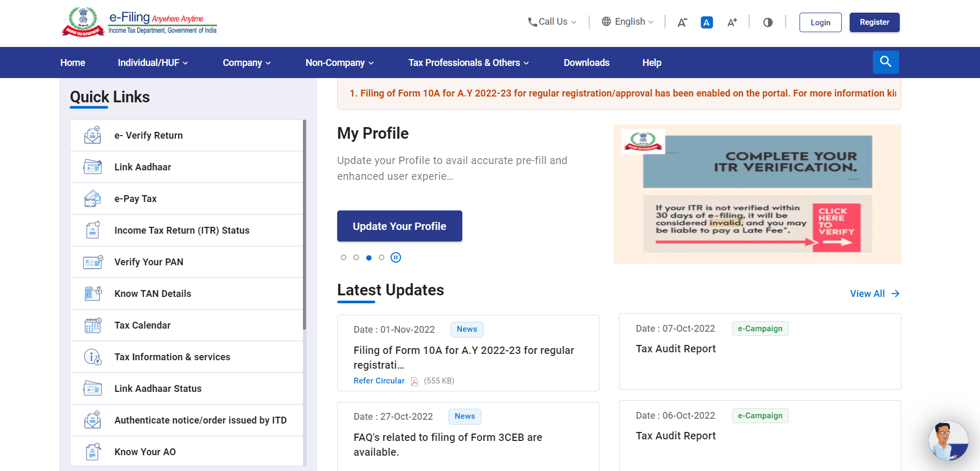This screenshot has width=980, height=471.
Task: Click the globe language icon
Action: tap(606, 22)
